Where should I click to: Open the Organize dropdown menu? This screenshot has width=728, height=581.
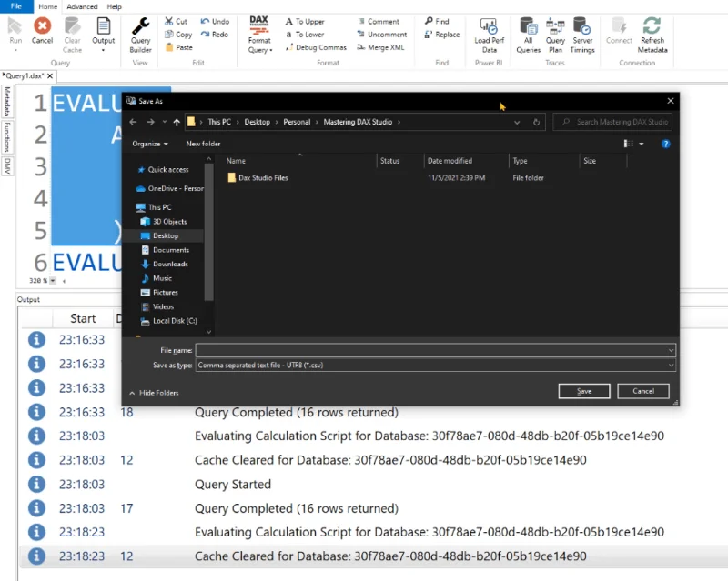(x=150, y=144)
